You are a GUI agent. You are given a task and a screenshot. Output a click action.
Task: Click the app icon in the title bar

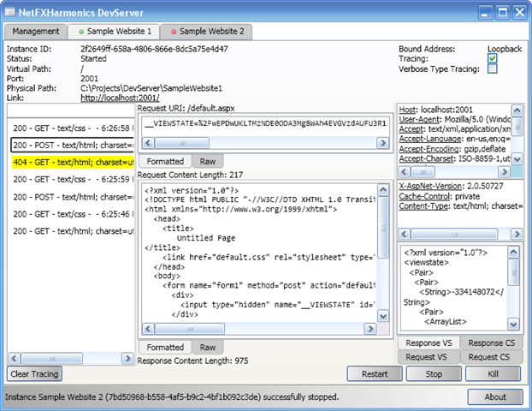(x=10, y=12)
